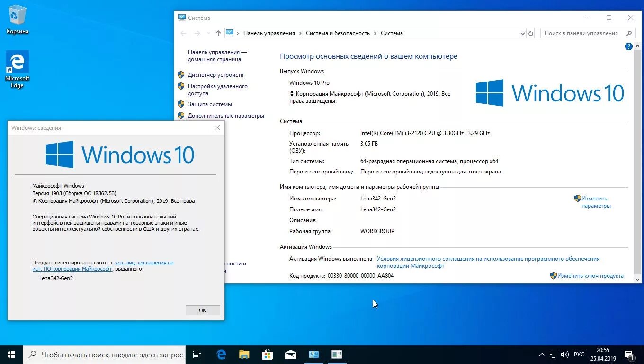Open Защита системы from the sidebar

(210, 104)
